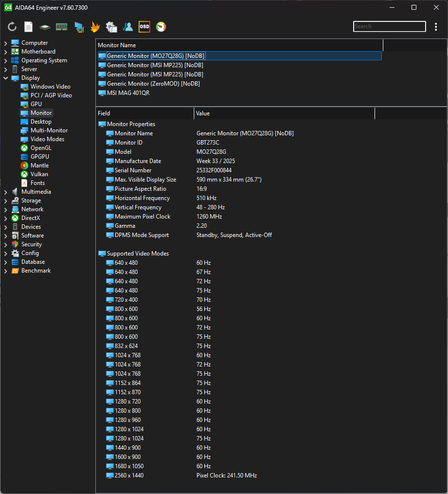Click the CPU chip toolbar icon
Image resolution: width=448 pixels, height=494 pixels.
tap(45, 27)
